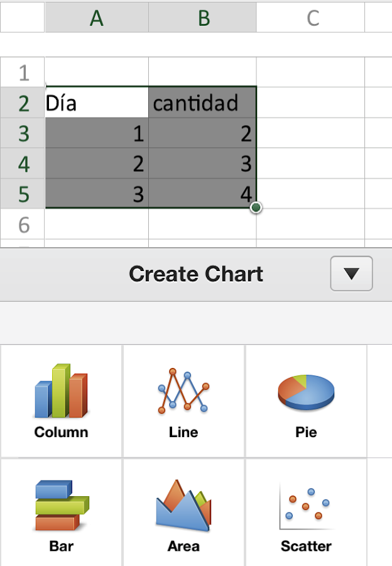Click empty cell C4
This screenshot has width=392, height=566.
(311, 164)
